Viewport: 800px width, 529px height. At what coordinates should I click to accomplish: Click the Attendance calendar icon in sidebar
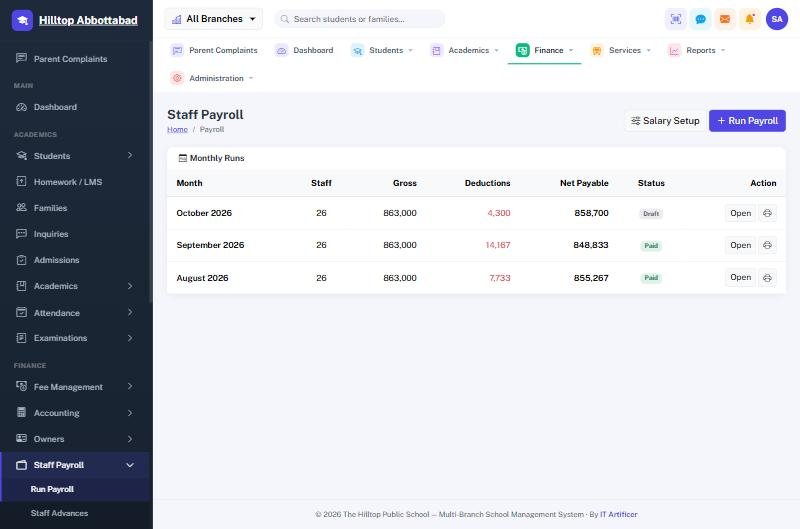[21, 312]
